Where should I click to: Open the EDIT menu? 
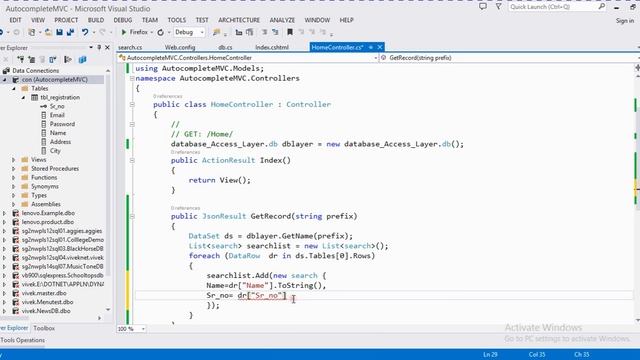click(16, 20)
